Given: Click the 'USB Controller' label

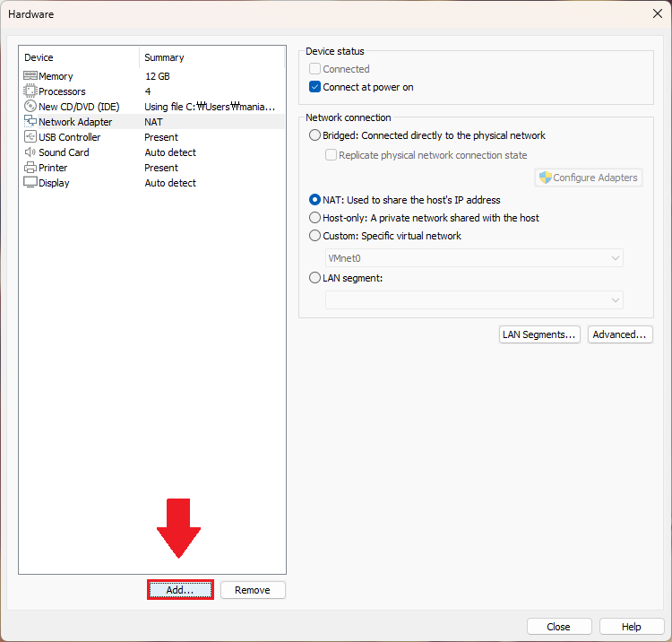Looking at the screenshot, I should pyautogui.click(x=69, y=137).
